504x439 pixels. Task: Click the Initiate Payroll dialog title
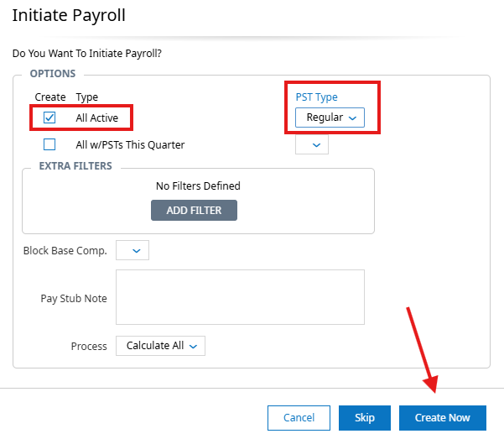[70, 15]
